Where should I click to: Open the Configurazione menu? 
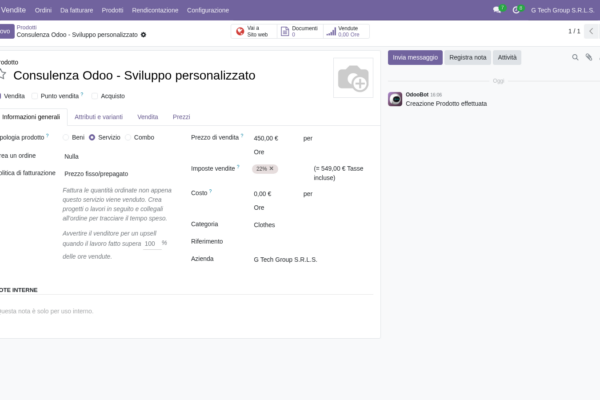(208, 10)
